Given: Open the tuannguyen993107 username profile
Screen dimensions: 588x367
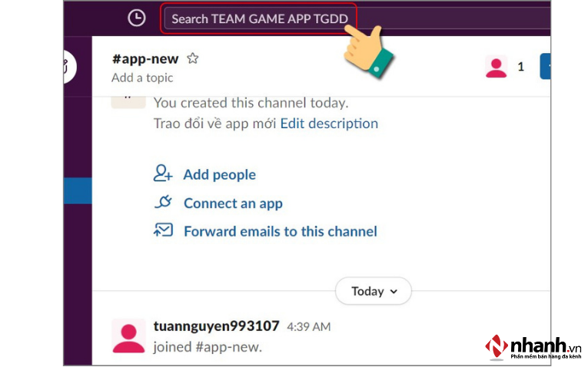Looking at the screenshot, I should point(216,326).
